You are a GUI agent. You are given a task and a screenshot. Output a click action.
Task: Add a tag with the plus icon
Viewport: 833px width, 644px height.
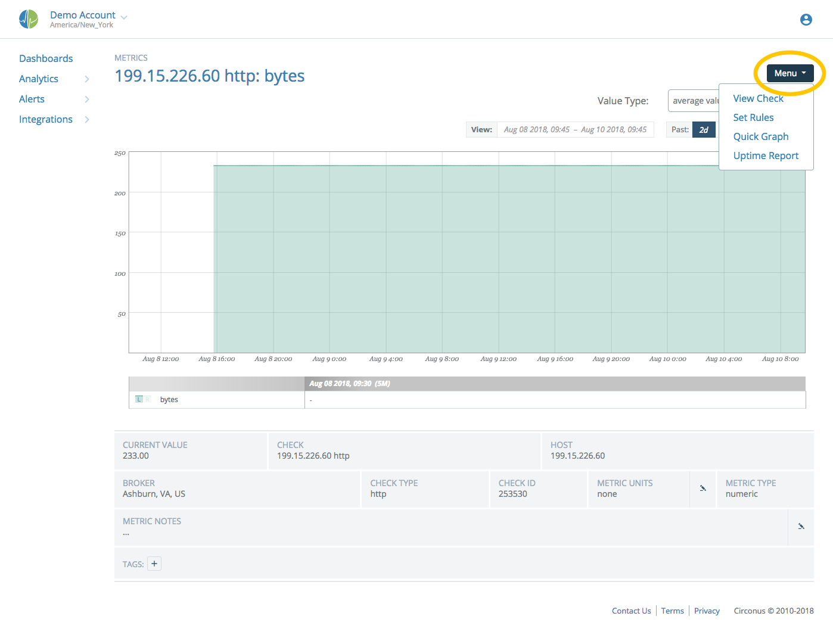[154, 563]
